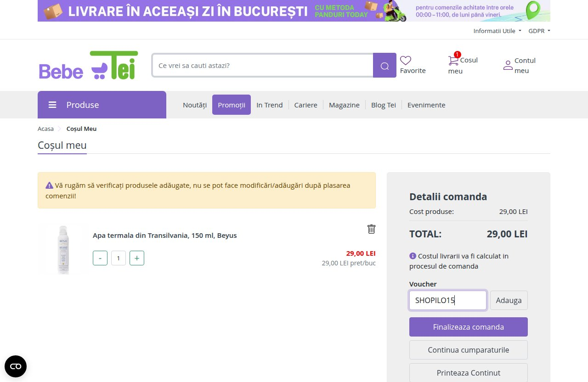Focus the voucher input field
Image resolution: width=588 pixels, height=382 pixels.
(448, 300)
